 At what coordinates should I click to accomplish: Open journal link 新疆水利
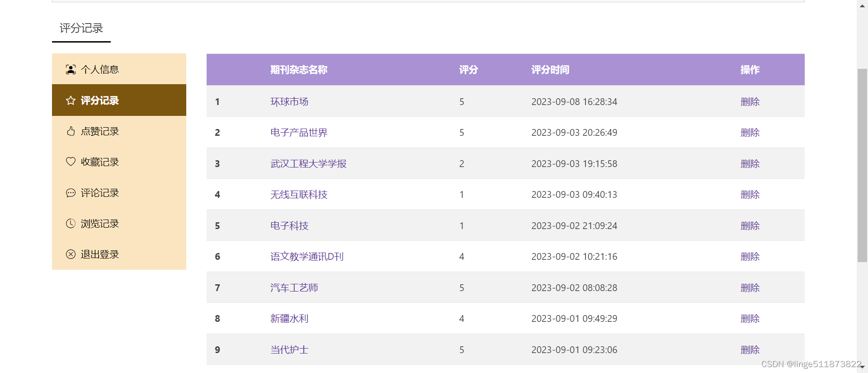coord(289,319)
